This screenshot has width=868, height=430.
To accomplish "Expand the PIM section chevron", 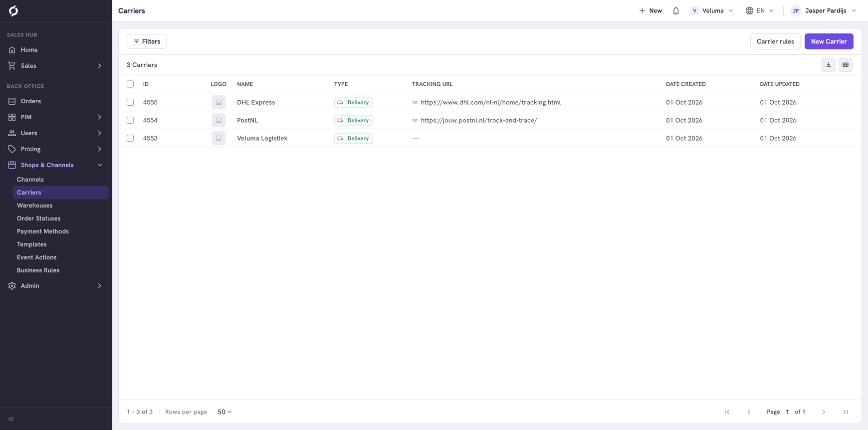I will point(100,117).
